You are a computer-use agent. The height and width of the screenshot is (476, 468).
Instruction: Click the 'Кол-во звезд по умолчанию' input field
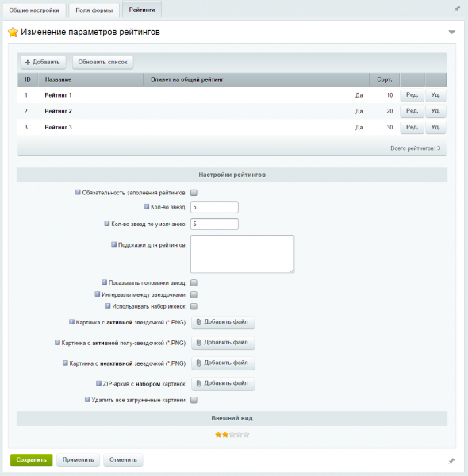[214, 224]
